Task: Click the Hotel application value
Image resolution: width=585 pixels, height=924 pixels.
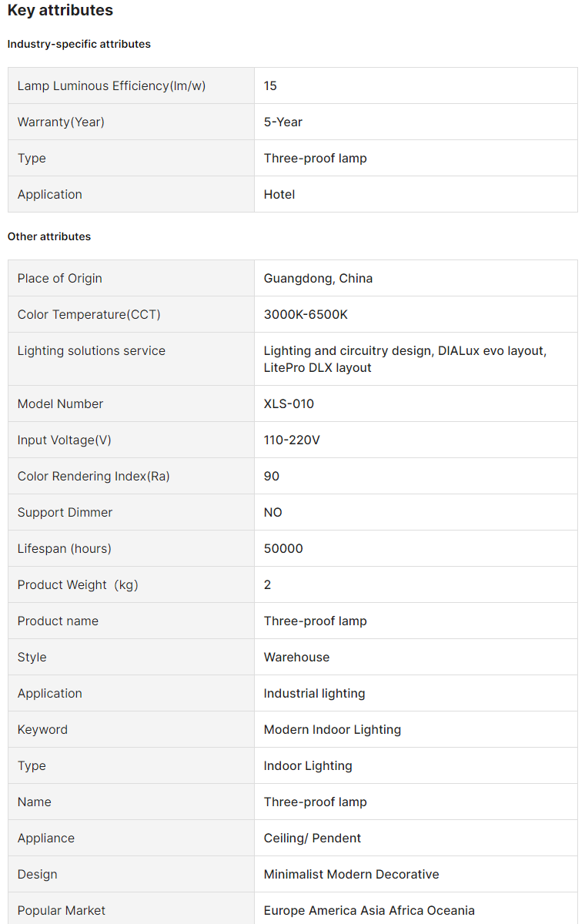Action: click(x=279, y=194)
